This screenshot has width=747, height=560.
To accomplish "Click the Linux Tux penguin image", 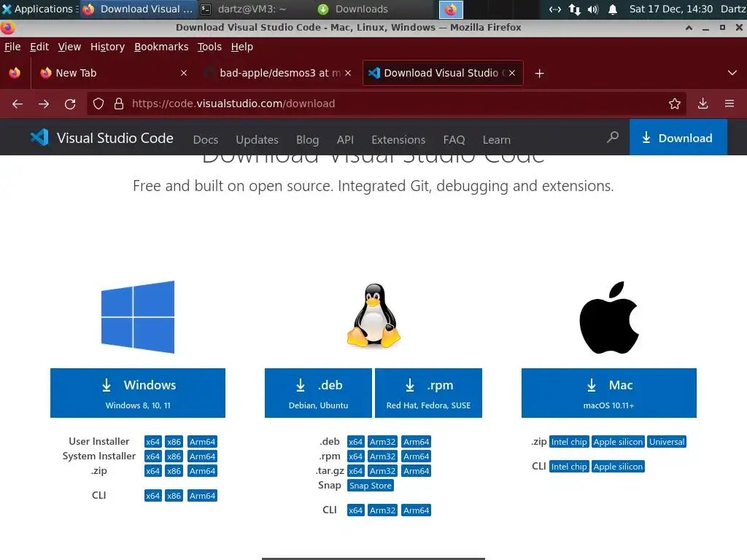I will pos(373,316).
